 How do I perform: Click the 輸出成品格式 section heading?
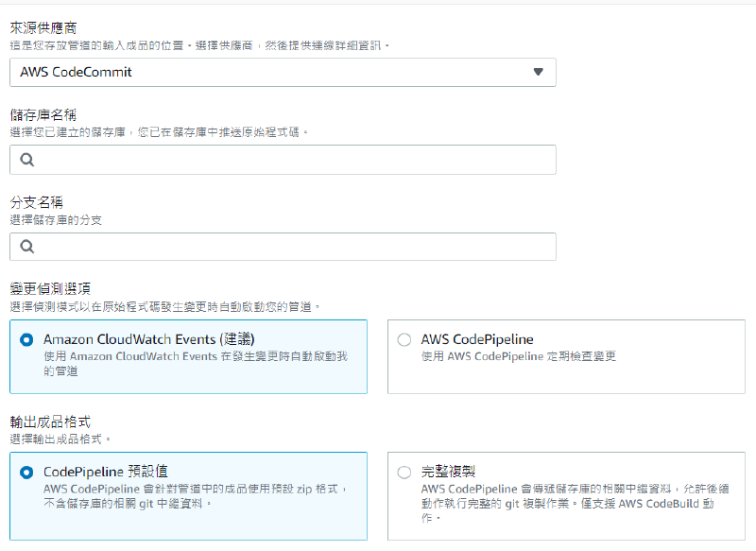52,423
